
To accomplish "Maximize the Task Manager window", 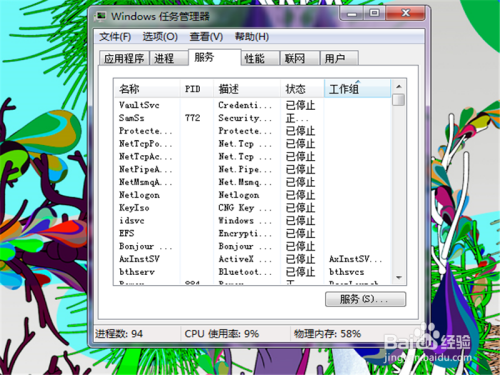I will [374, 14].
